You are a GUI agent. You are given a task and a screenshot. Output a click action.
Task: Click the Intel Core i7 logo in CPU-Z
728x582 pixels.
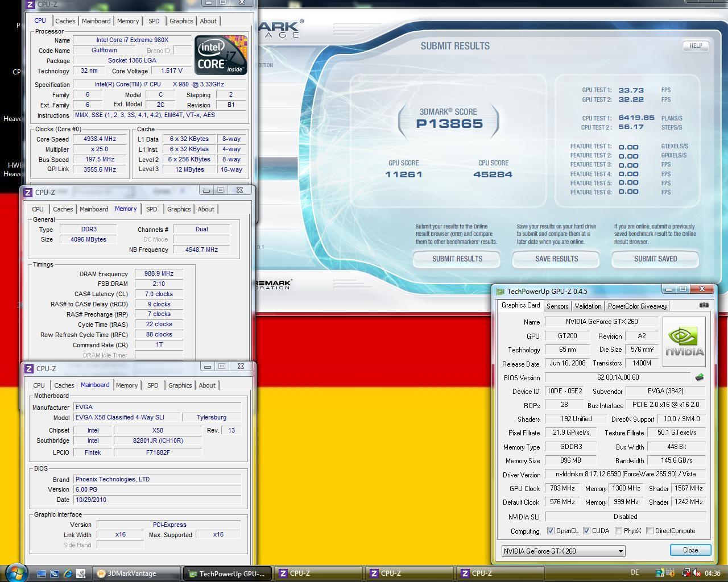[x=221, y=55]
